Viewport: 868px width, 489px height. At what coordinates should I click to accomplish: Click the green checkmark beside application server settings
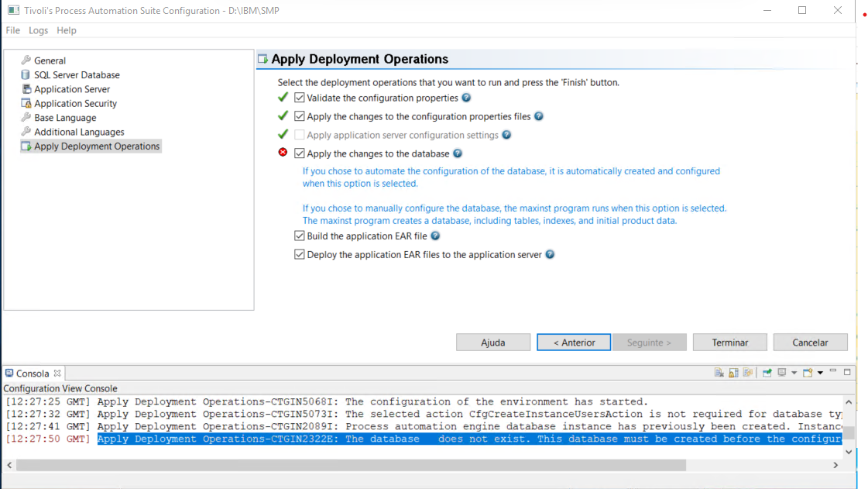283,134
